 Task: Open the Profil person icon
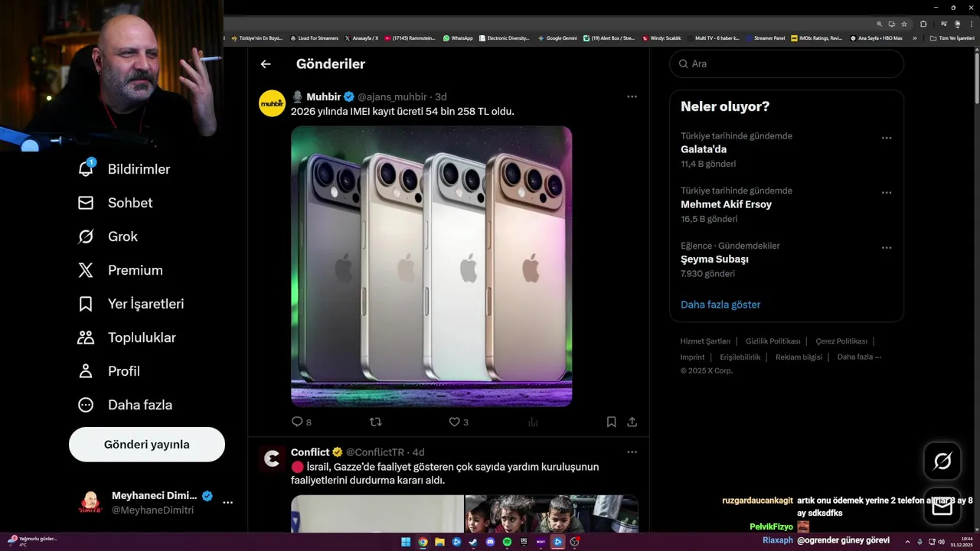pyautogui.click(x=86, y=371)
